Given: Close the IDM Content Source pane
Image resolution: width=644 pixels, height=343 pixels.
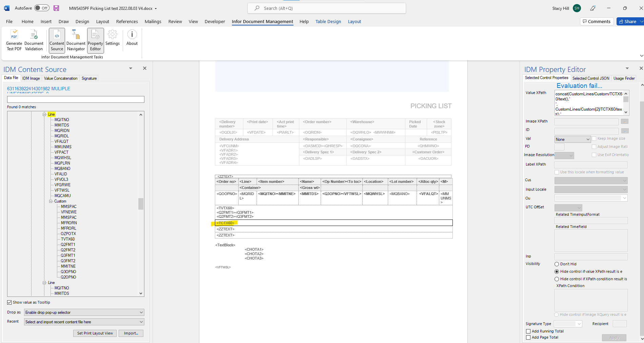Looking at the screenshot, I should coord(145,68).
